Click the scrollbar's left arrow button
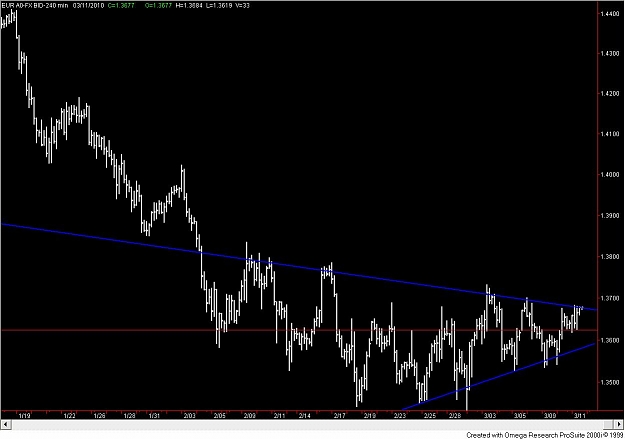The width and height of the screenshot is (625, 439). tap(5, 424)
